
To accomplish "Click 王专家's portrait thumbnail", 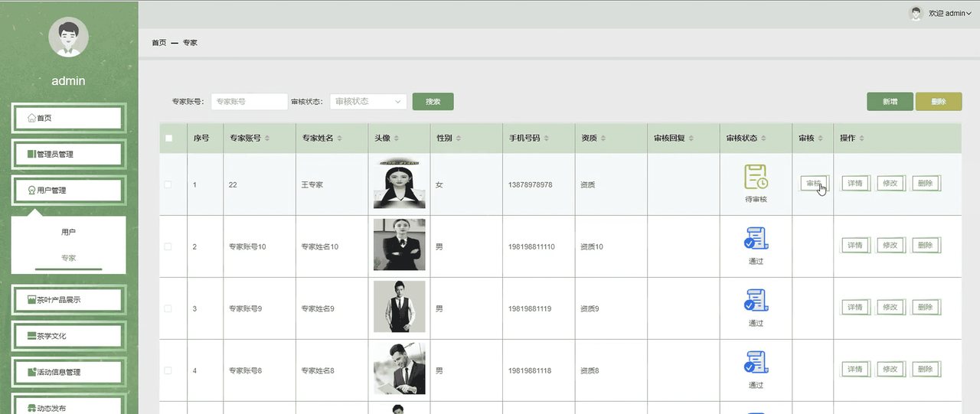I will point(399,184).
